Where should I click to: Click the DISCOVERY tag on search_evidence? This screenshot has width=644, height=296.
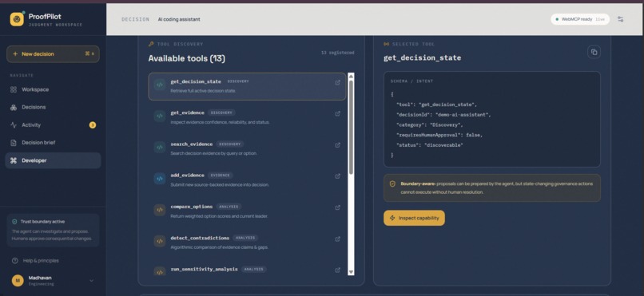[x=229, y=144]
